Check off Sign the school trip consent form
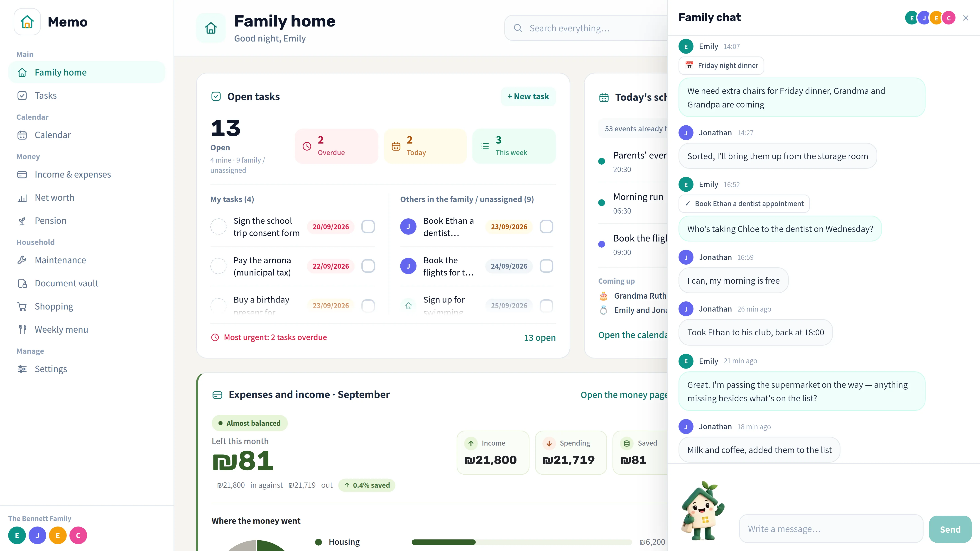Viewport: 980px width, 551px height. point(368,227)
